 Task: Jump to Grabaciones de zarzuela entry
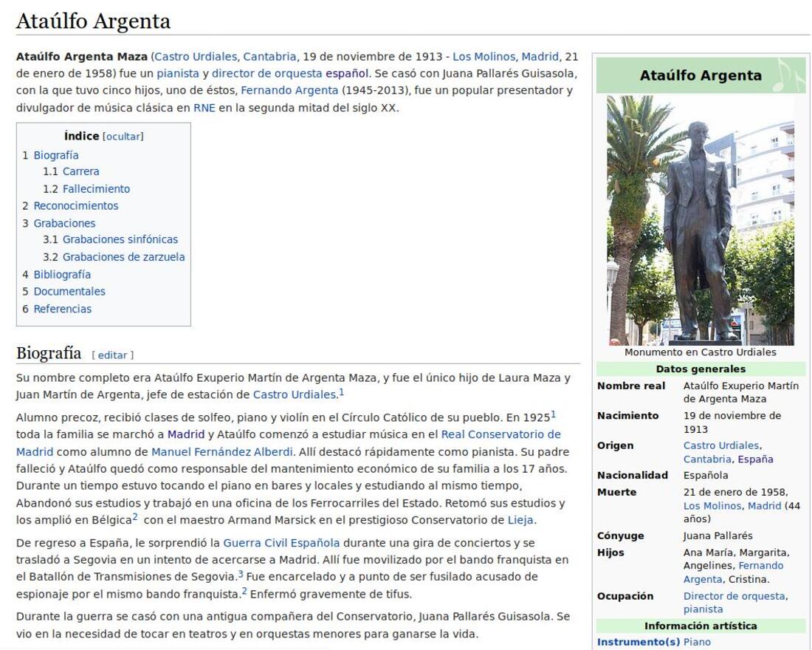click(x=123, y=257)
